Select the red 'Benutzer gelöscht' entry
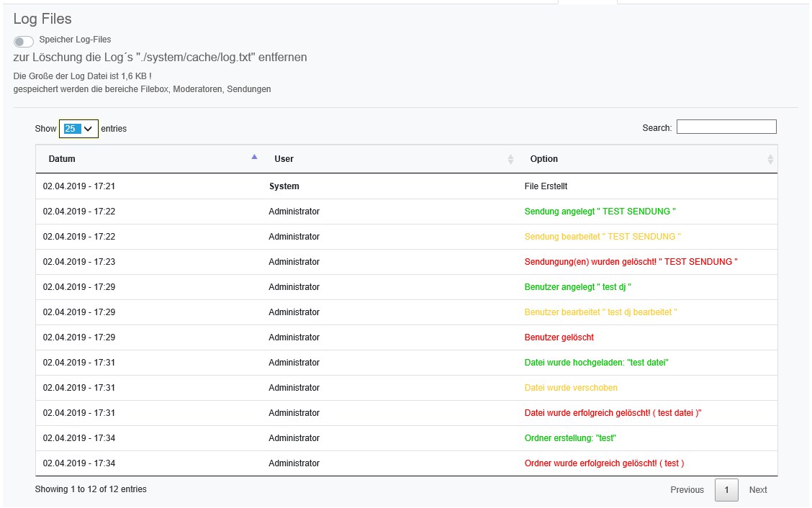This screenshot has height=508, width=812. pos(559,337)
